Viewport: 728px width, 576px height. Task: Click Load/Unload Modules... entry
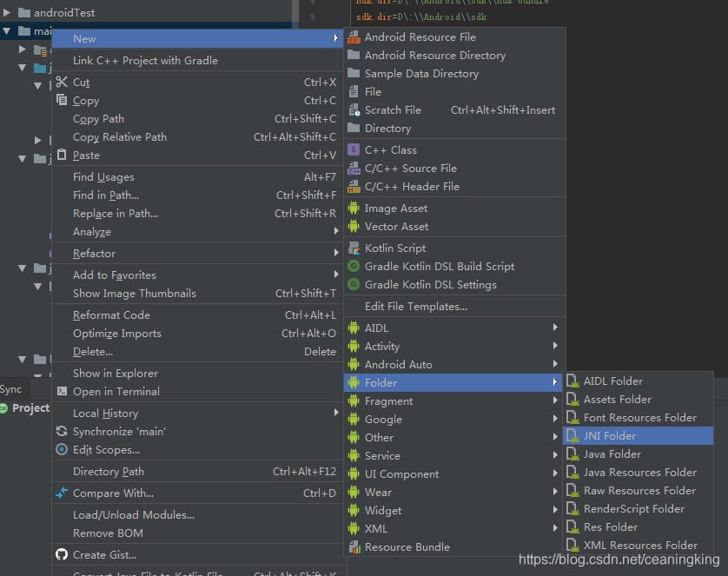[197, 514]
